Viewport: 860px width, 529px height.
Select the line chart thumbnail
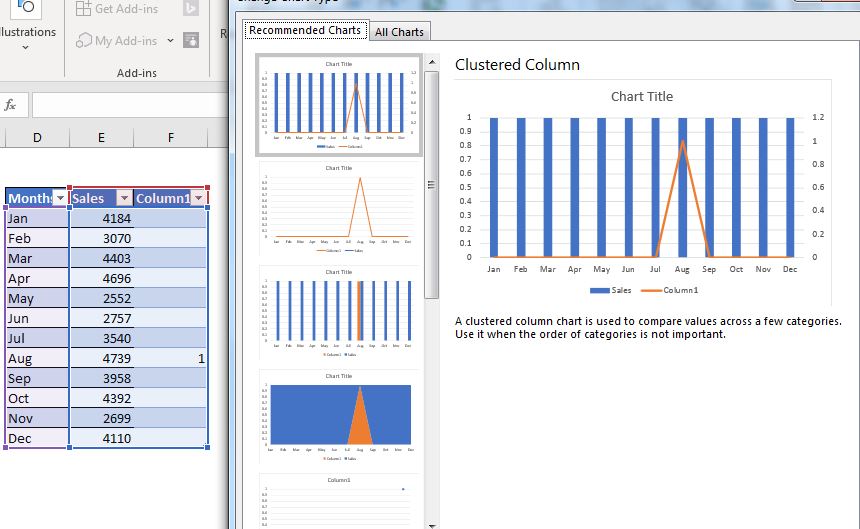[338, 209]
